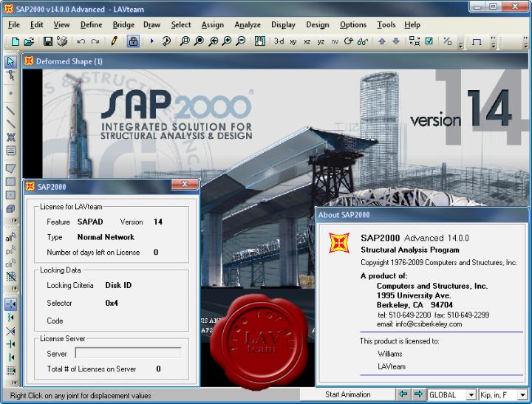Click the right arrow button in status bar
The image size is (532, 404).
point(418,394)
